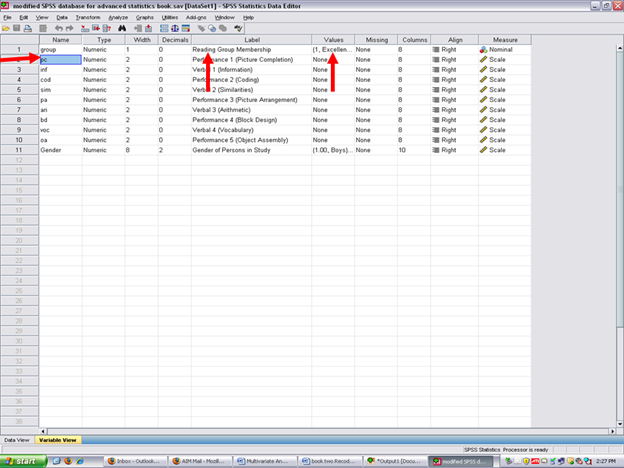Viewport: 624px width, 468px height.
Task: Select row 11 header
Action: point(17,149)
